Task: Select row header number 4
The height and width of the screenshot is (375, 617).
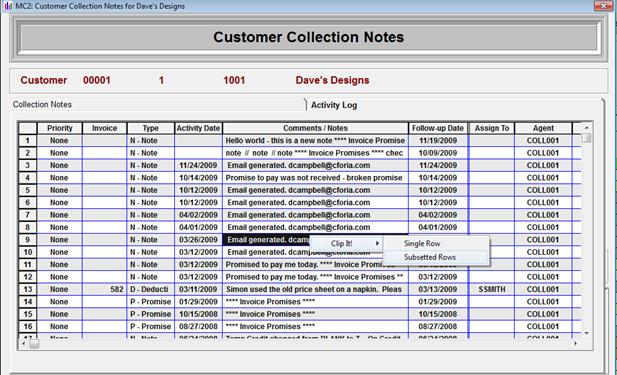Action: click(28, 178)
